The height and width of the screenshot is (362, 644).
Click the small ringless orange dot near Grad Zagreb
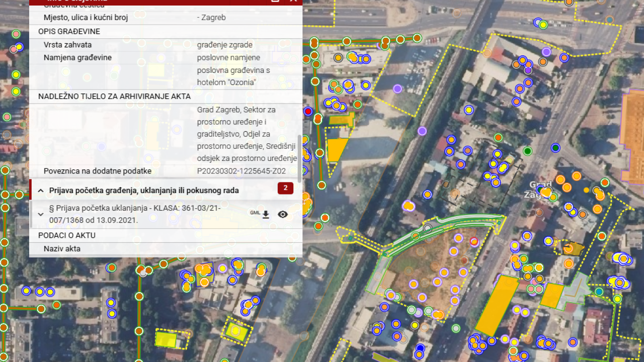(586, 190)
